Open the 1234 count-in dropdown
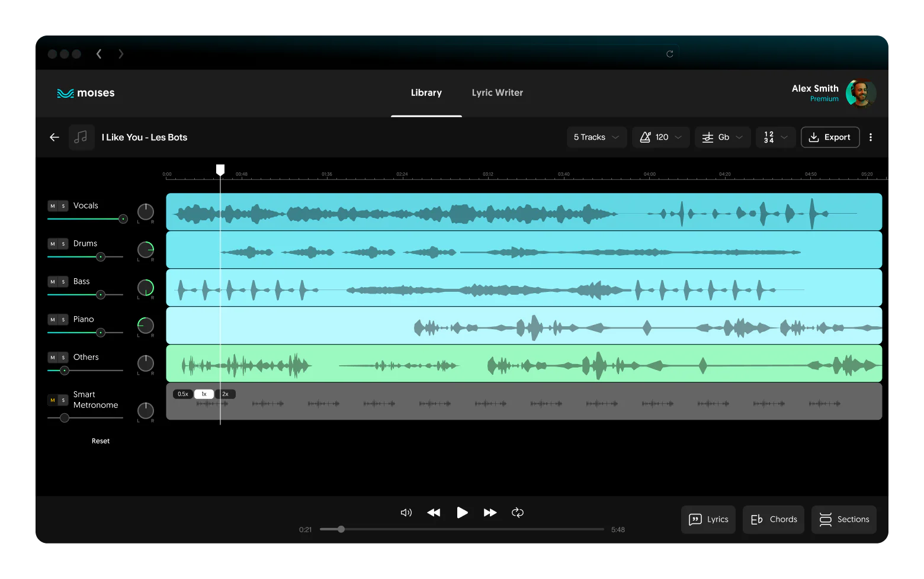 point(776,137)
